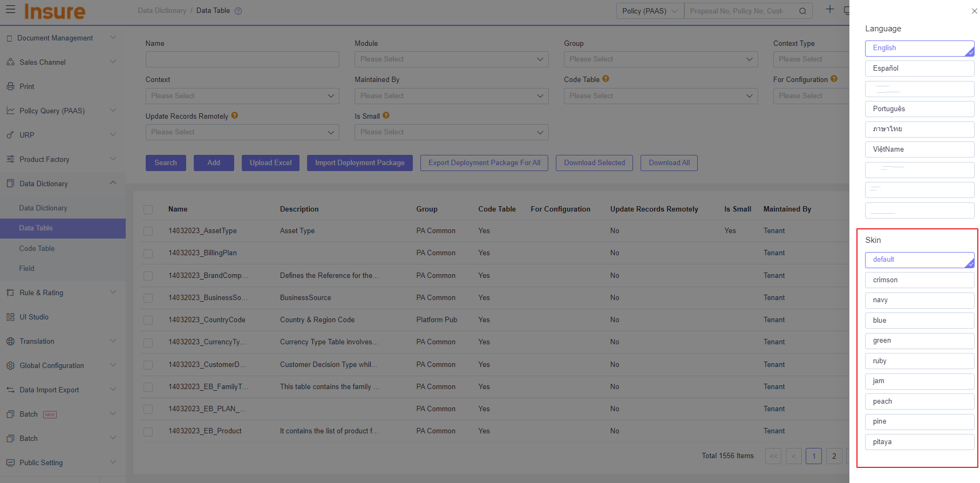Click the Code Table help icon
This screenshot has width=980, height=483.
pyautogui.click(x=605, y=79)
